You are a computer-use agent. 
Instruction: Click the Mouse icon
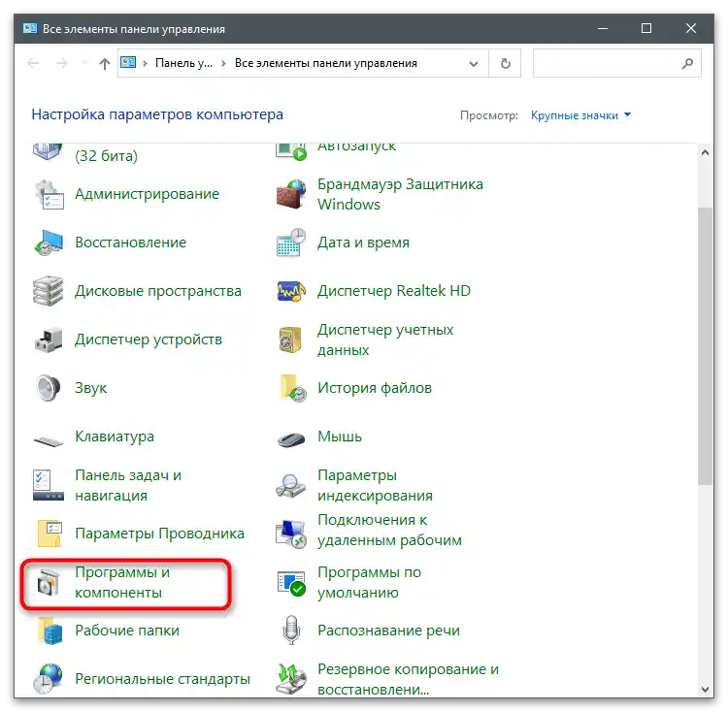pyautogui.click(x=291, y=439)
